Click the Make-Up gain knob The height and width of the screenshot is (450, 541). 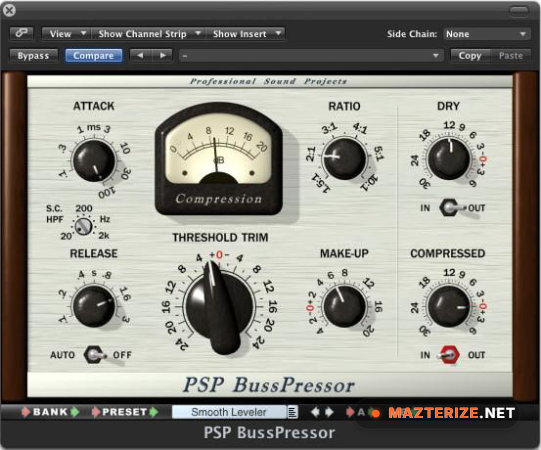(x=344, y=306)
